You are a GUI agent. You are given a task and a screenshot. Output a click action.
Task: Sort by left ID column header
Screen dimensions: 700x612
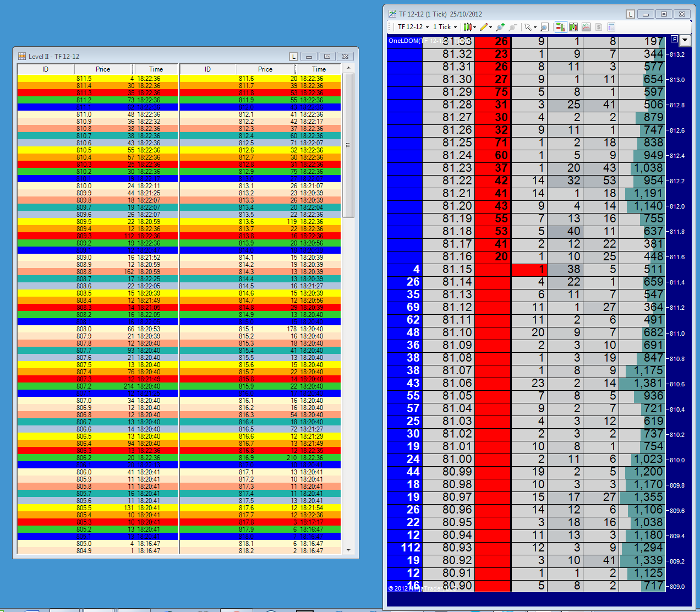46,69
